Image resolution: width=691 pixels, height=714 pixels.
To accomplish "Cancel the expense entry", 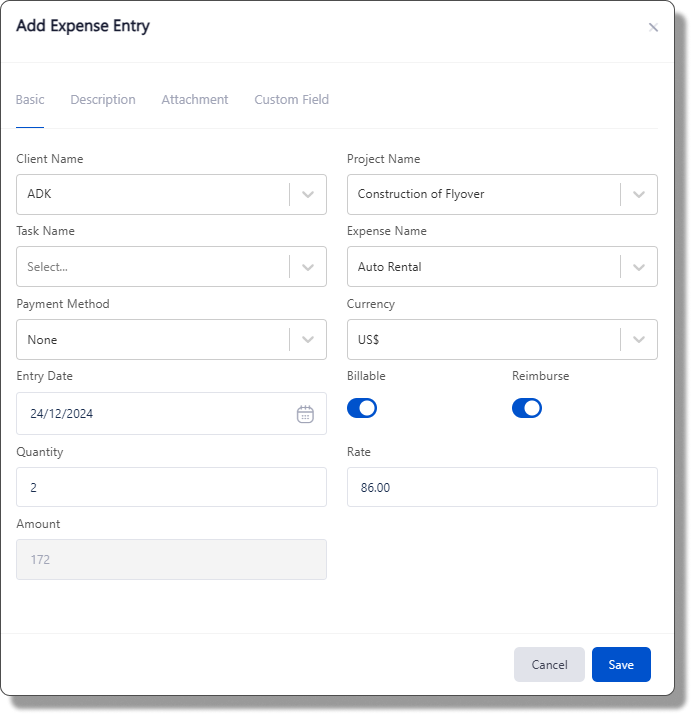I will click(549, 664).
